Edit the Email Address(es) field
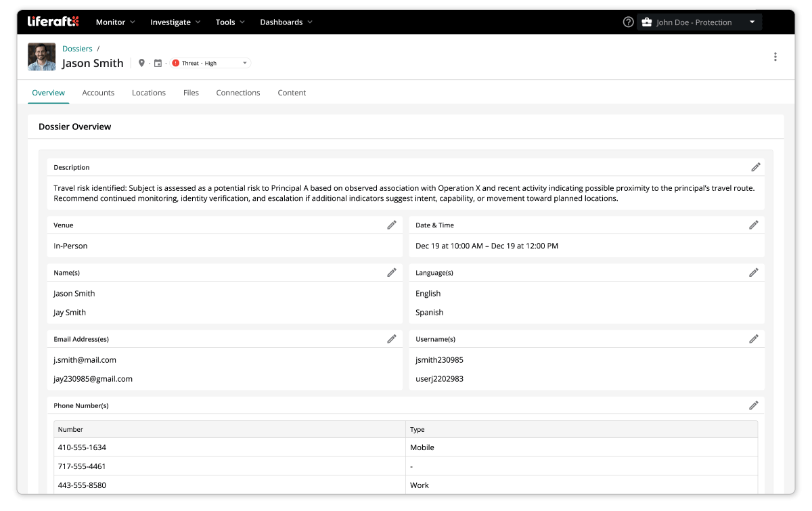 tap(391, 338)
